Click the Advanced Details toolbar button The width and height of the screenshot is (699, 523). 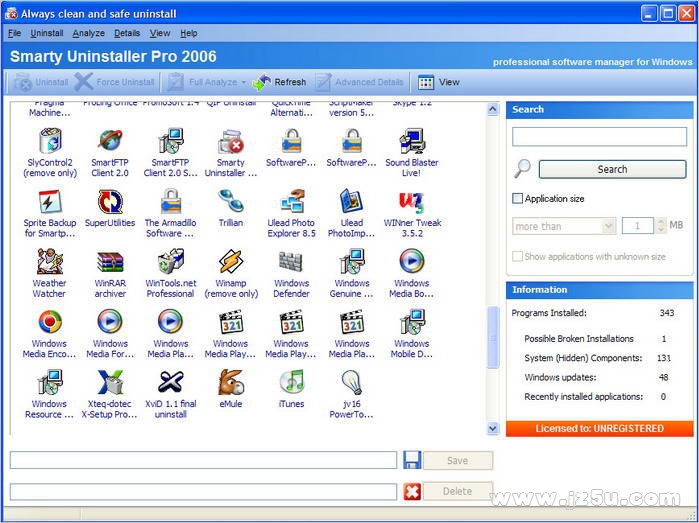coord(359,82)
